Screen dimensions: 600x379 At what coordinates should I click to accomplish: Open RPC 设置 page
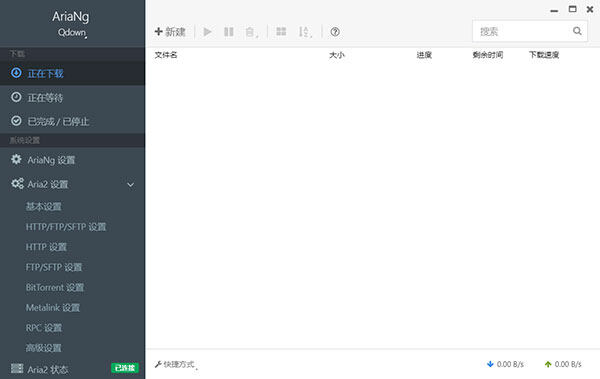(x=44, y=328)
